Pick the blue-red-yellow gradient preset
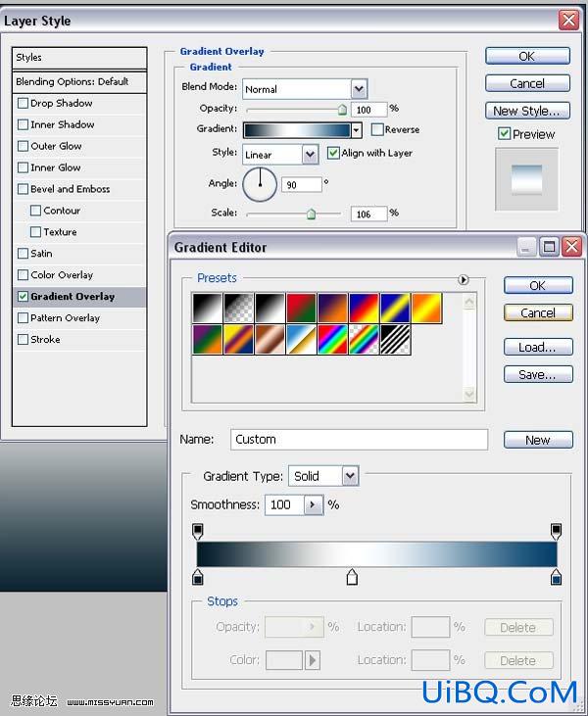Screen dimensions: 588x716 (365, 309)
